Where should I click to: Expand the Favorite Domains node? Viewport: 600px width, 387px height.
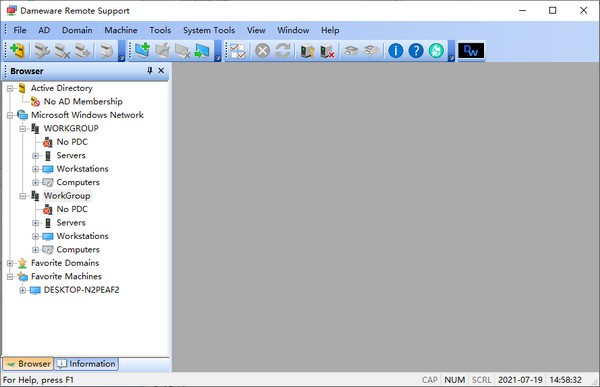tap(10, 263)
